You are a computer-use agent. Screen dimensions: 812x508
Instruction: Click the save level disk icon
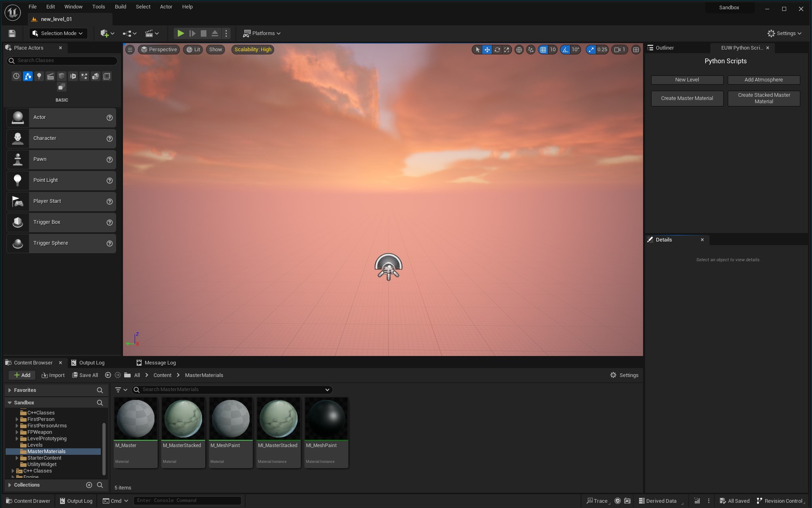(x=12, y=33)
